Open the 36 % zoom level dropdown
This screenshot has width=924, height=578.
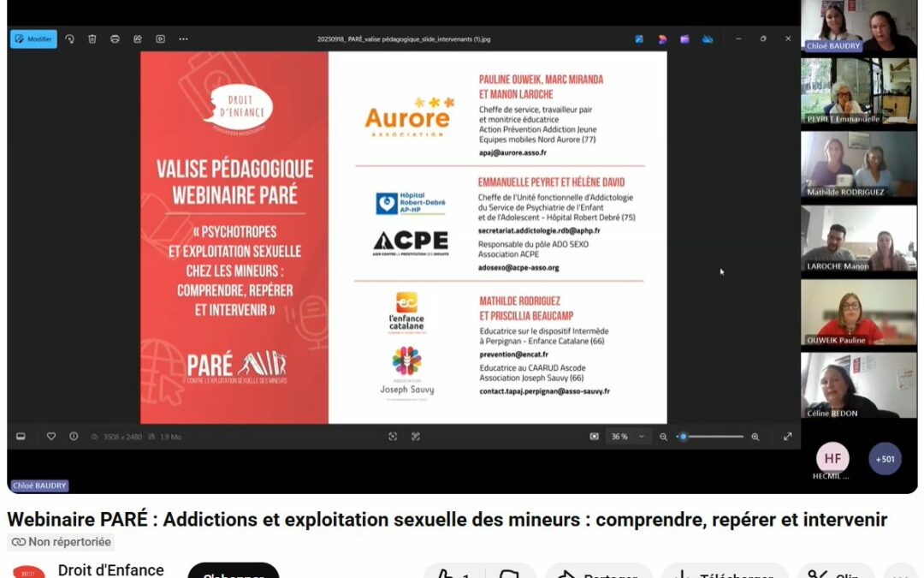click(x=627, y=437)
